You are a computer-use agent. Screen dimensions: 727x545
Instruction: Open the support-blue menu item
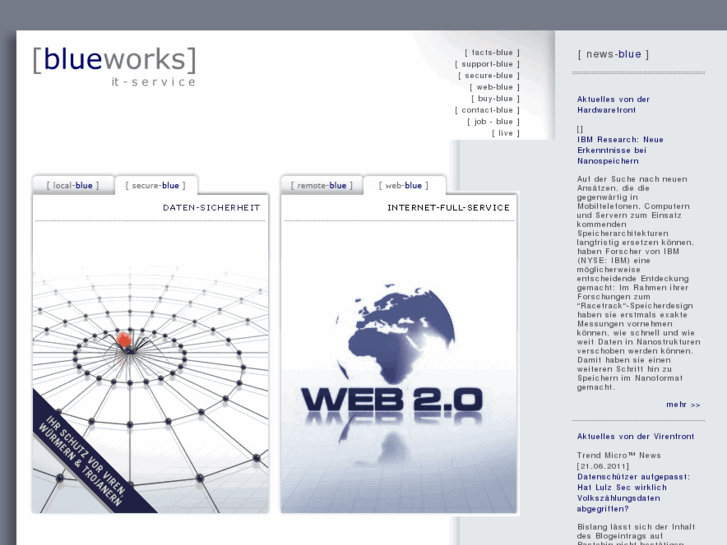(487, 64)
